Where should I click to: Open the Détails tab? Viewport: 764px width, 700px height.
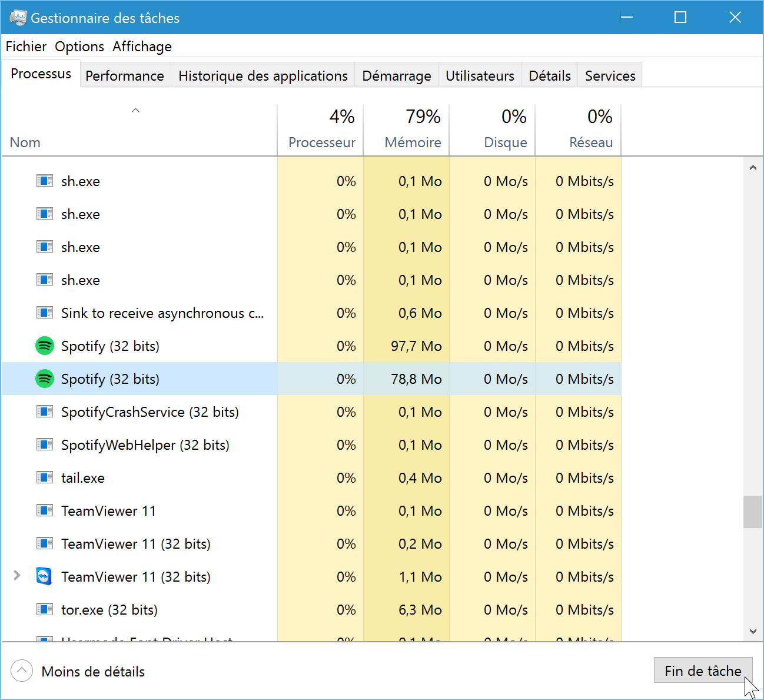coord(550,75)
